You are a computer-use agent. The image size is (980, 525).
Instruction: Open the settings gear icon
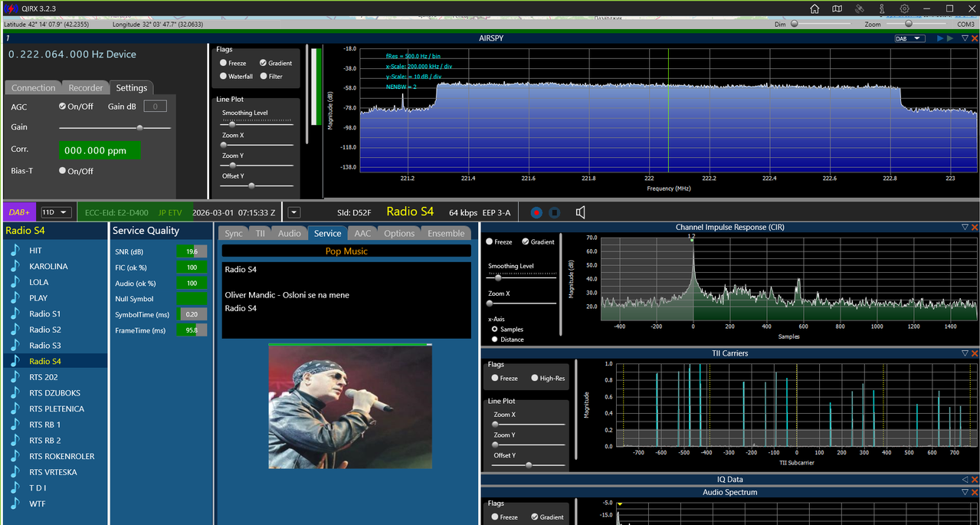(x=904, y=8)
